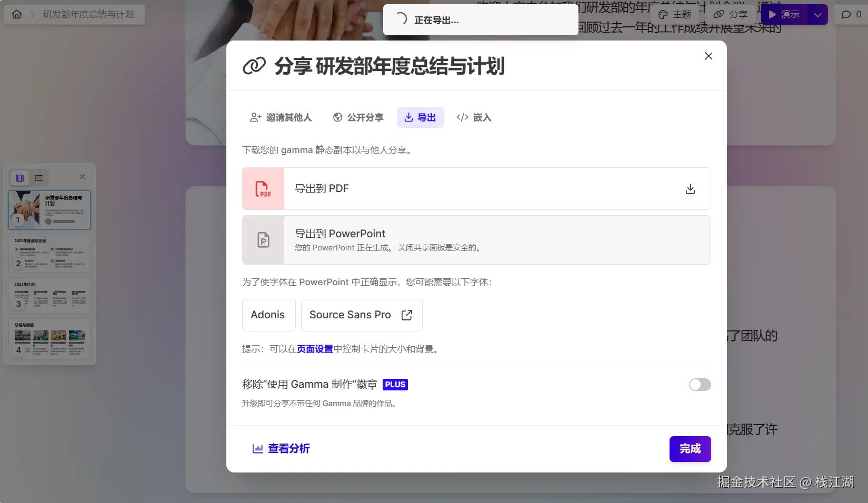The image size is (868, 503).
Task: Open the 嵌入 tab
Action: (474, 117)
